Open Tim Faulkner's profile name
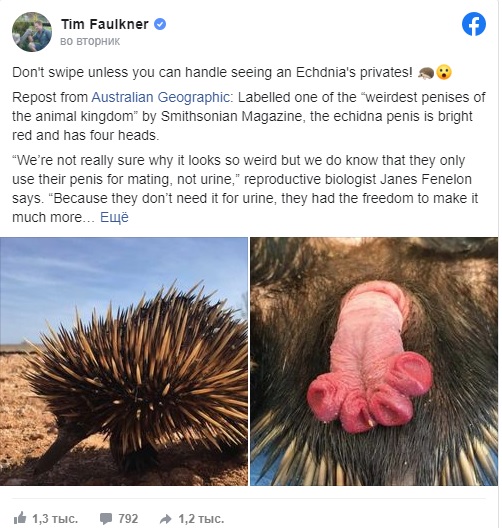 click(104, 24)
